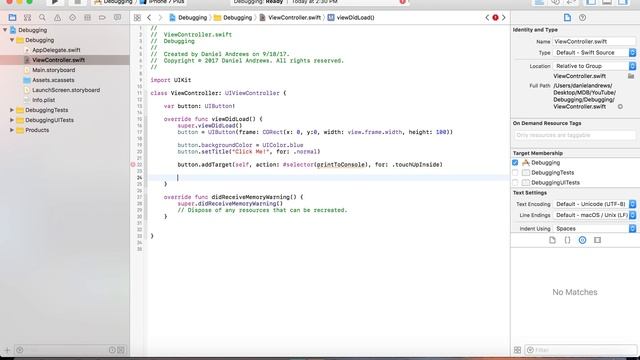Show the Quick Help inspector

pos(582,18)
